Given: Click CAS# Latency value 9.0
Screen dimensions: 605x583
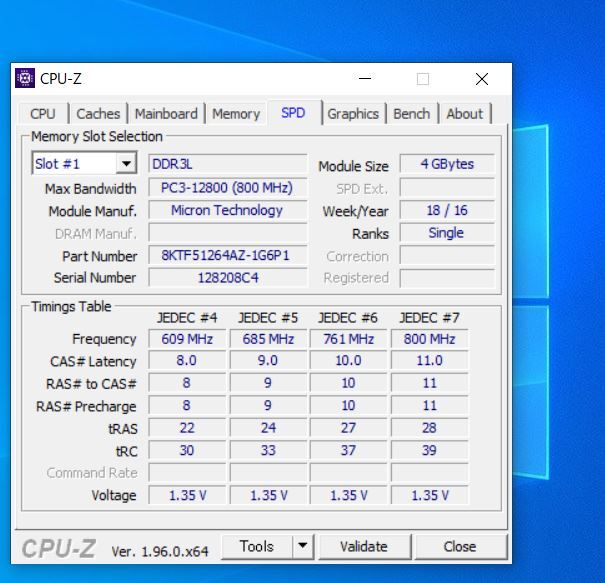Looking at the screenshot, I should [x=268, y=360].
